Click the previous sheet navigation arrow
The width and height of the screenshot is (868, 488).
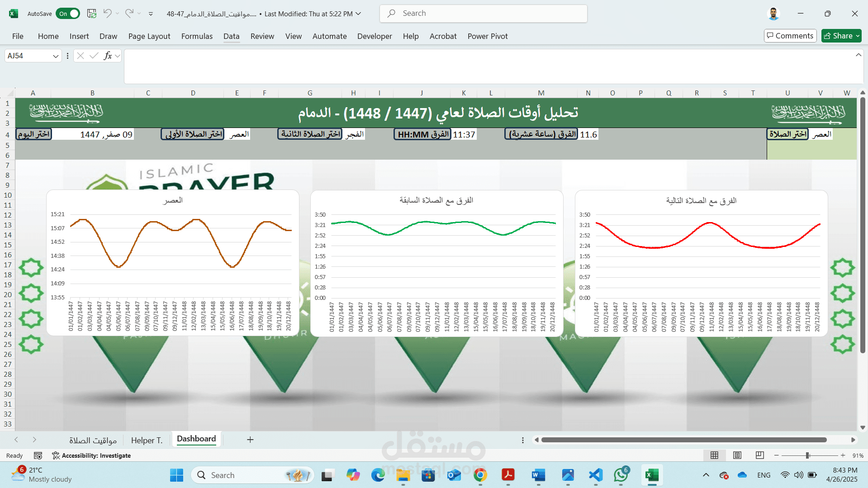point(16,440)
